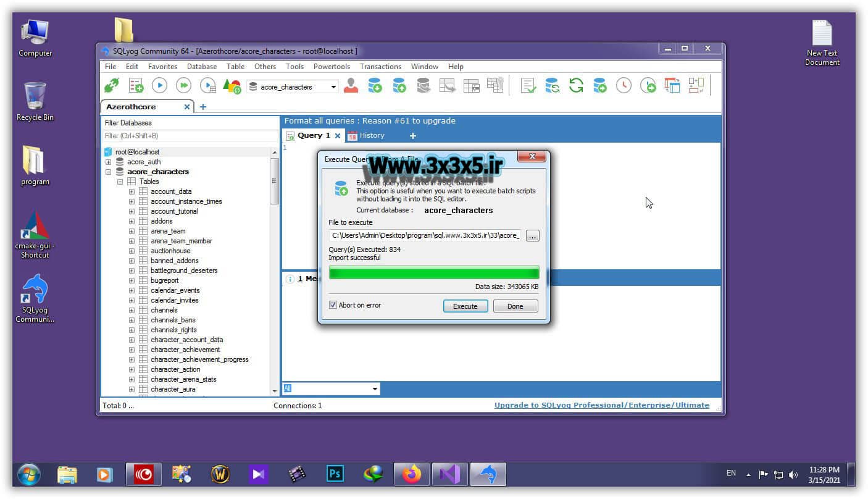868x499 pixels.
Task: Add new connection tab with plus button
Action: click(x=203, y=107)
